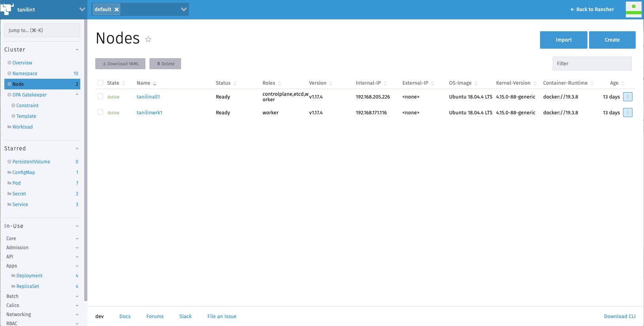Click the Import button
This screenshot has height=326, width=644.
pos(563,40)
